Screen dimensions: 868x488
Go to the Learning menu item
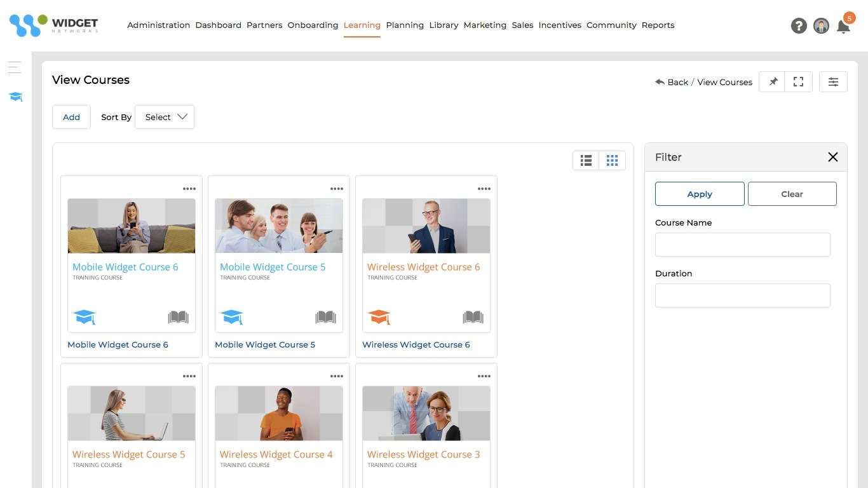362,25
